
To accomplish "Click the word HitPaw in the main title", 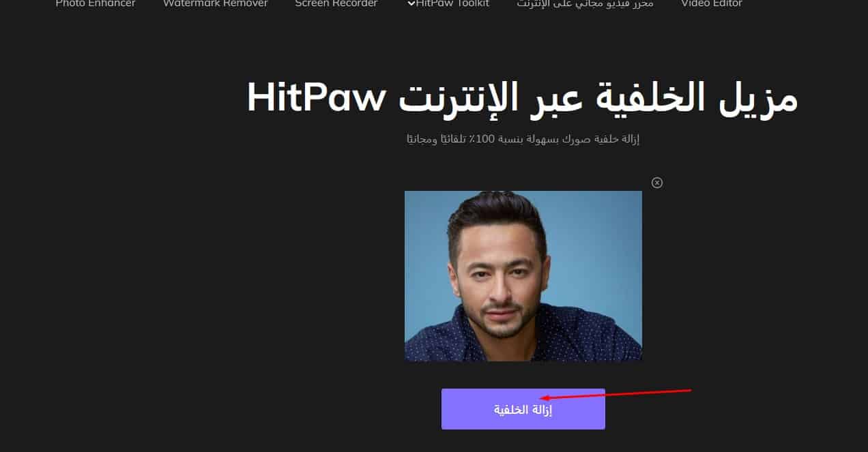I will [x=316, y=97].
